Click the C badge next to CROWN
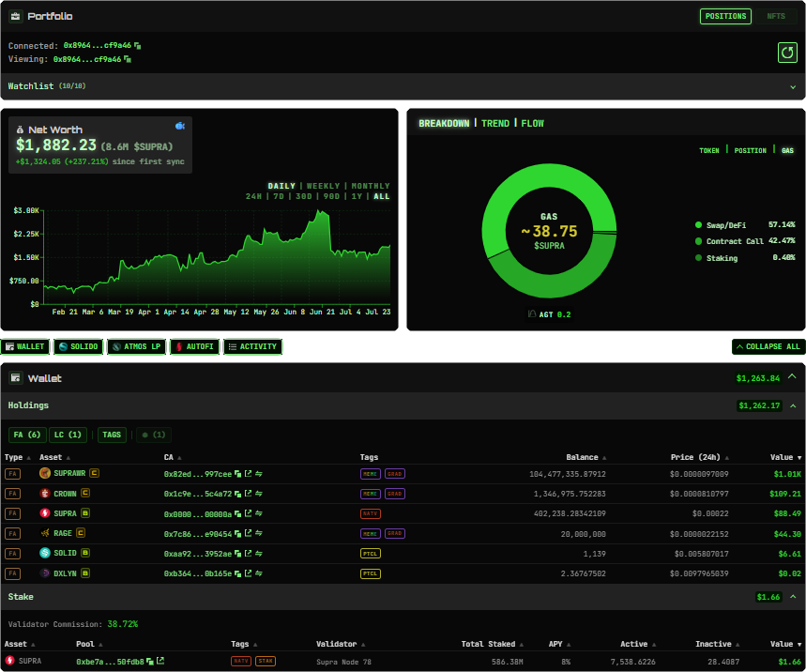The width and height of the screenshot is (806, 672). tap(85, 493)
